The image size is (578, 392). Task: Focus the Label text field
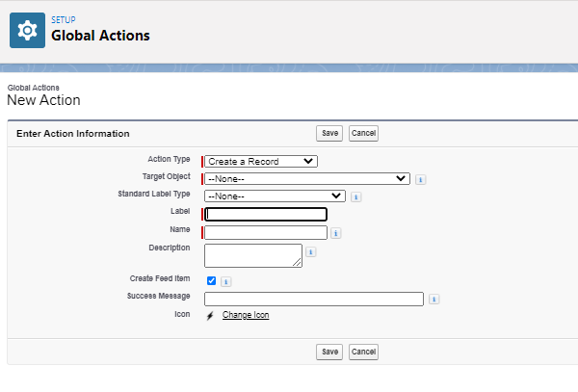pyautogui.click(x=267, y=215)
